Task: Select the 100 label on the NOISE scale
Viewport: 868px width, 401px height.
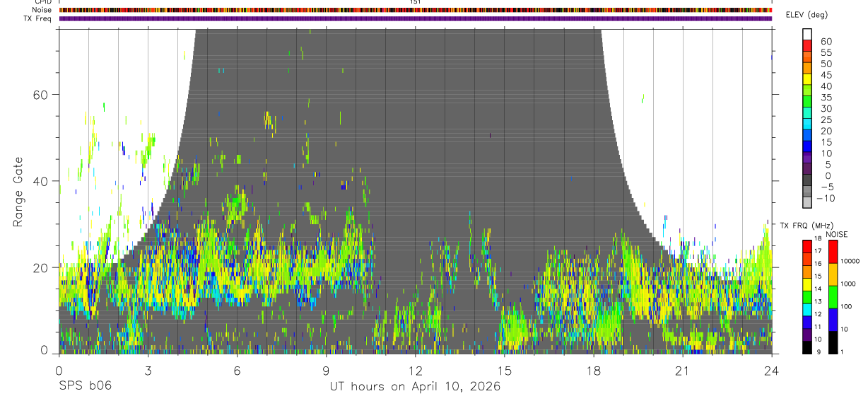Action: click(x=845, y=306)
